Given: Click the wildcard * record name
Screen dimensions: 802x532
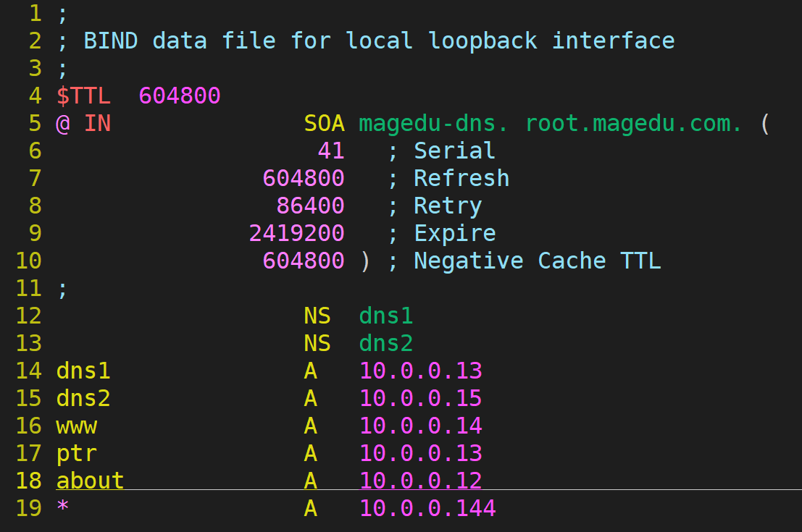Looking at the screenshot, I should (62, 507).
